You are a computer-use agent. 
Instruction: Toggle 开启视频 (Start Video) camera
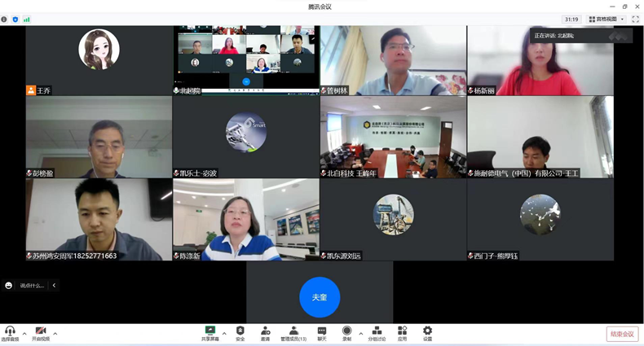tap(40, 333)
